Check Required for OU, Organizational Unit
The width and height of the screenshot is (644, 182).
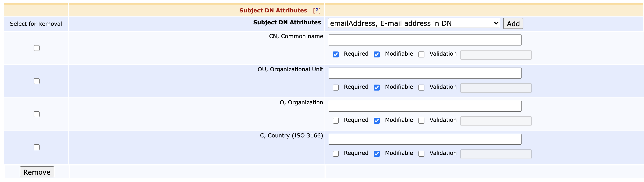[336, 88]
